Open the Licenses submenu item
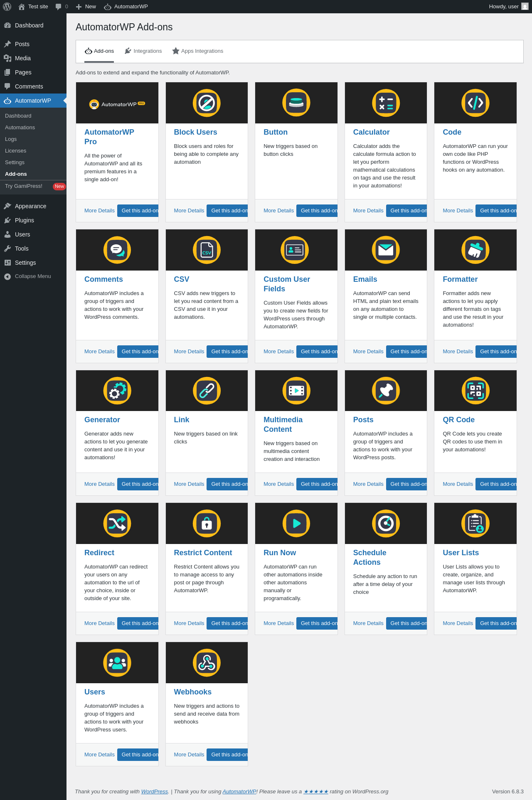 pyautogui.click(x=33, y=151)
